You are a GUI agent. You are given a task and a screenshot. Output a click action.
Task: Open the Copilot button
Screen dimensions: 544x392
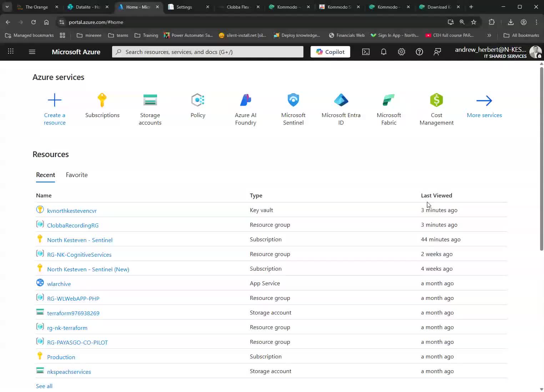330,52
